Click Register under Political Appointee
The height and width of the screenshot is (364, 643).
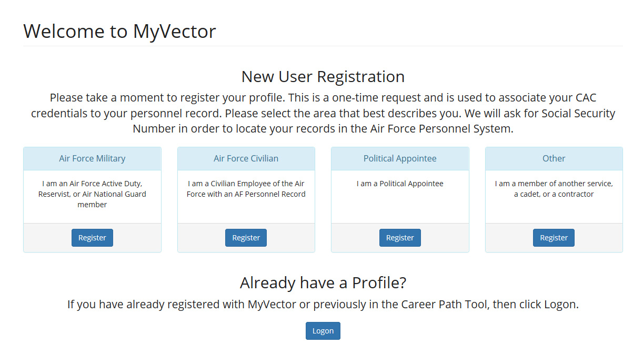click(x=400, y=237)
